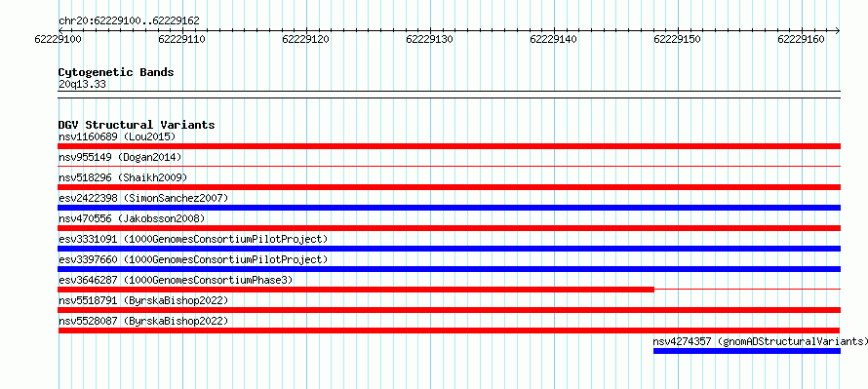
Task: Select the nsv518296 red variant bar
Action: click(x=449, y=187)
